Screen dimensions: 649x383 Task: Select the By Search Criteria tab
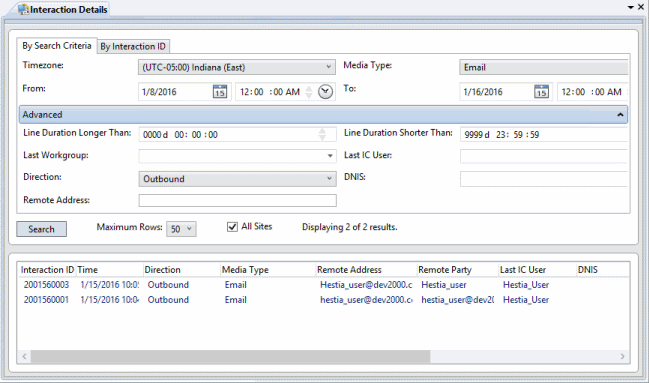57,46
